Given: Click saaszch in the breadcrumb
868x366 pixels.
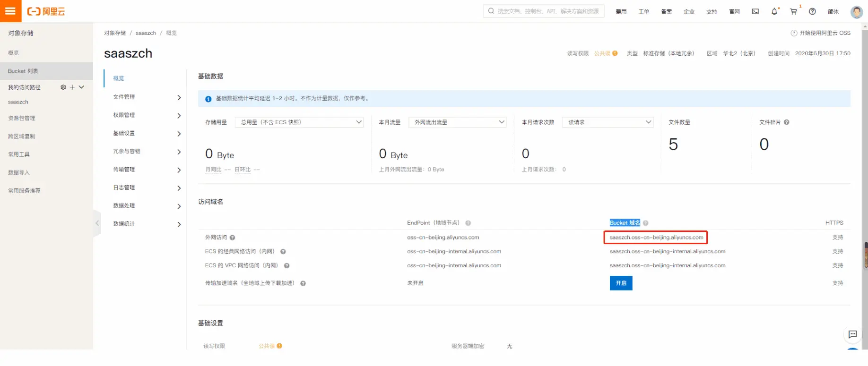Looking at the screenshot, I should click(x=146, y=33).
